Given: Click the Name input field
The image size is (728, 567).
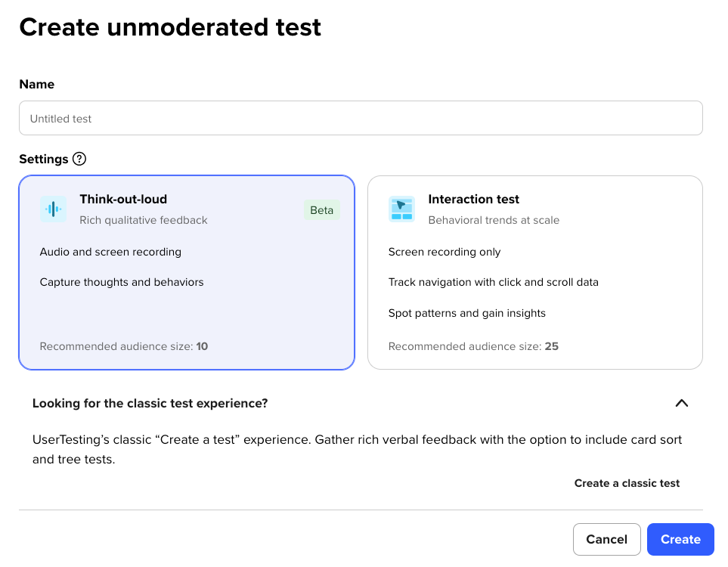Looking at the screenshot, I should (361, 119).
